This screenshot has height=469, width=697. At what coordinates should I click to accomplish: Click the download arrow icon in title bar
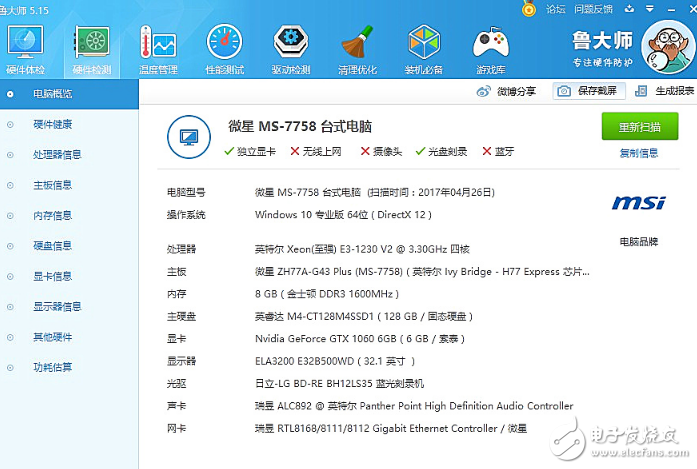[629, 8]
